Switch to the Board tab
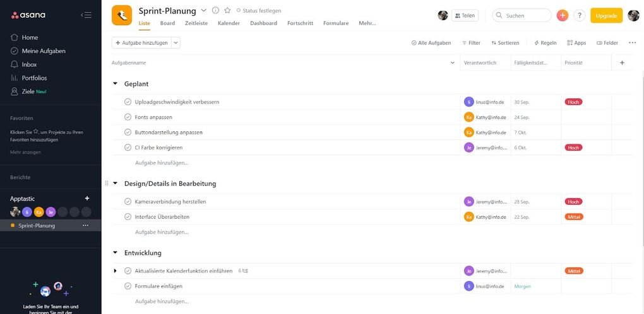 (167, 23)
